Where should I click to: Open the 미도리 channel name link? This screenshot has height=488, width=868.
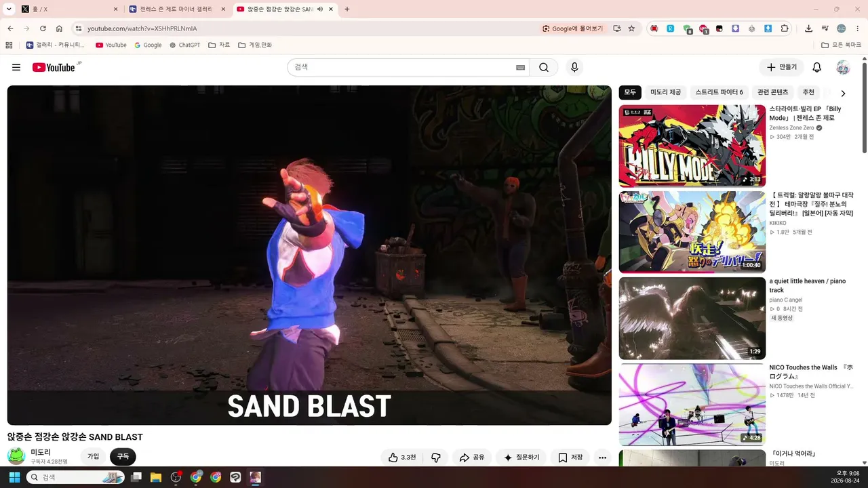pyautogui.click(x=41, y=452)
